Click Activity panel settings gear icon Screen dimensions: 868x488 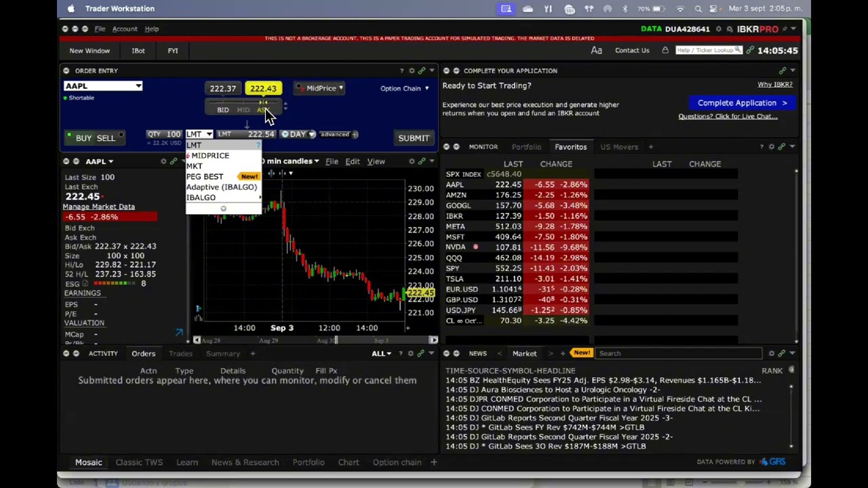(x=411, y=354)
